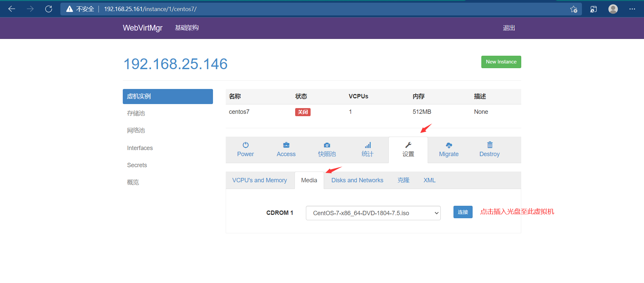644x283 pixels.
Task: Click the WebVirtMgr brand link
Action: 143,28
